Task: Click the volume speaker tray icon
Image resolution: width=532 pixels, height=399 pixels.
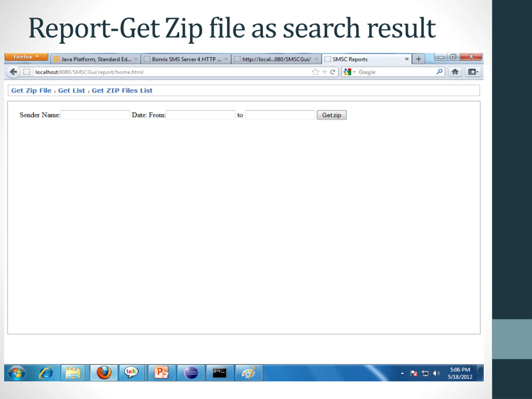Action: [436, 373]
